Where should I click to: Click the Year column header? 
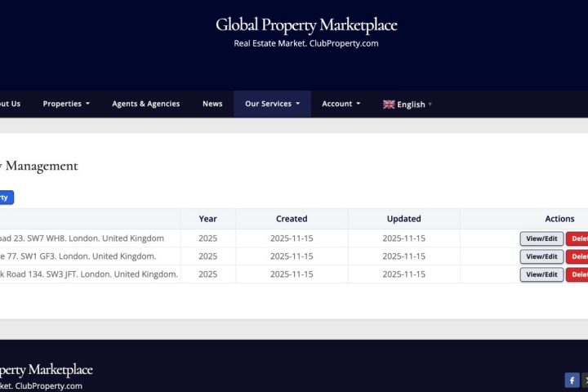207,219
